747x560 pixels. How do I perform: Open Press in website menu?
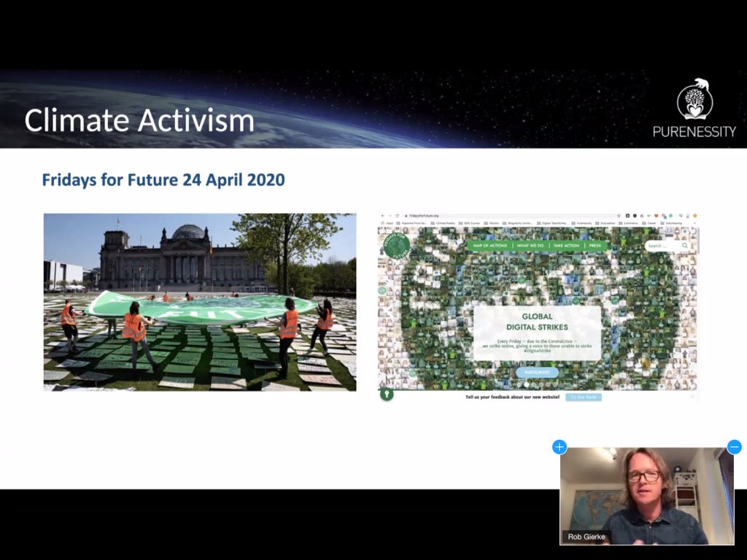pos(595,245)
